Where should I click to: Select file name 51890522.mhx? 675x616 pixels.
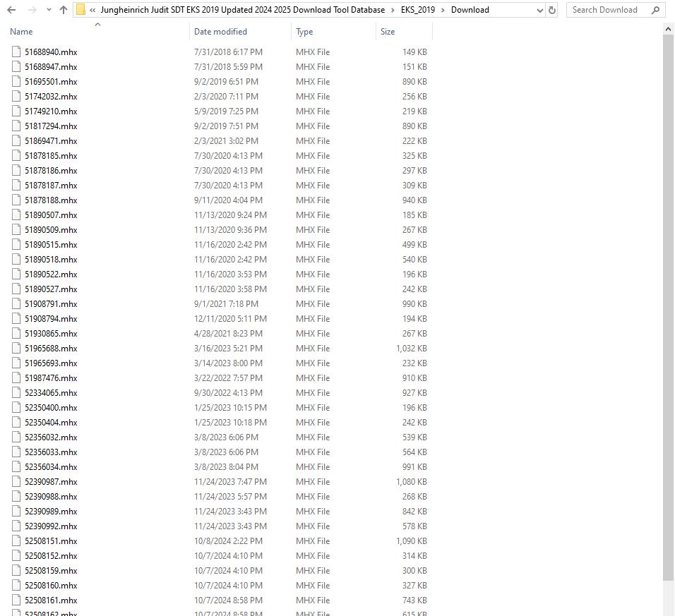51,274
